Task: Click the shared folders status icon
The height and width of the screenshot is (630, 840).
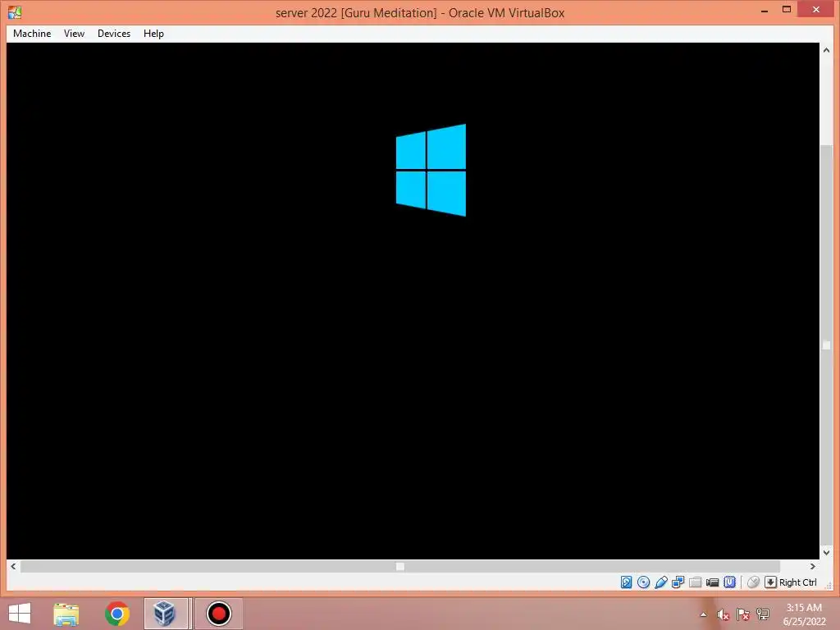Action: [x=696, y=582]
